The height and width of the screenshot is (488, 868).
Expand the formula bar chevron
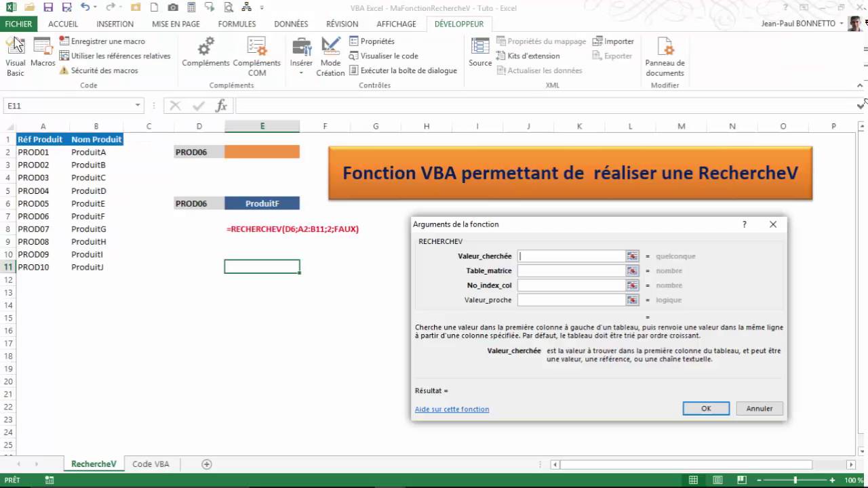point(861,106)
